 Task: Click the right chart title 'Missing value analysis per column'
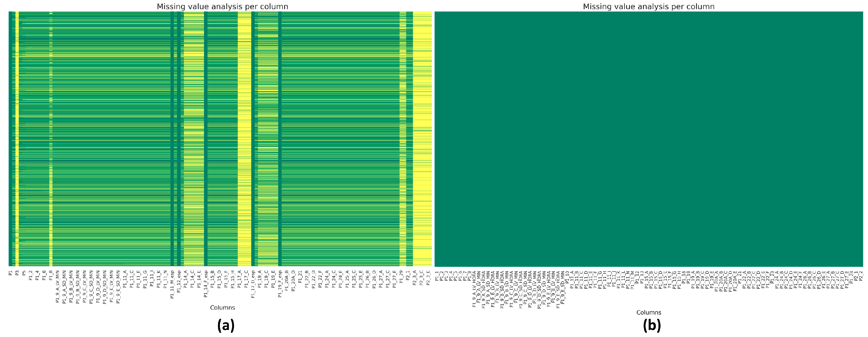point(648,6)
